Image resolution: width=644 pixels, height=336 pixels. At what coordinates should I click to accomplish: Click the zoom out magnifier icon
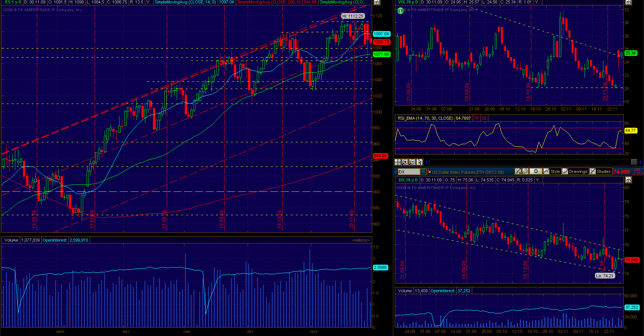coord(412,162)
